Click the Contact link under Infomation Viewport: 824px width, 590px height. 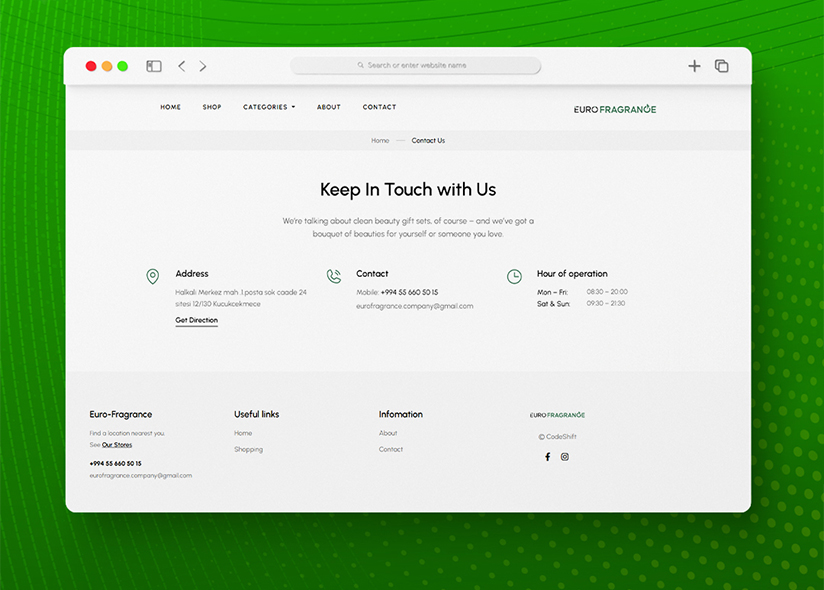(391, 450)
